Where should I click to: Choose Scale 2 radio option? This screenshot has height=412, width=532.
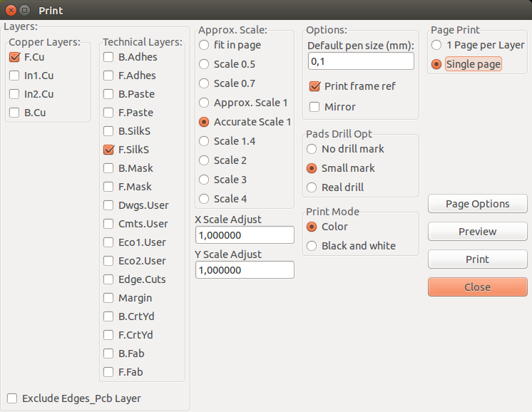pyautogui.click(x=205, y=160)
